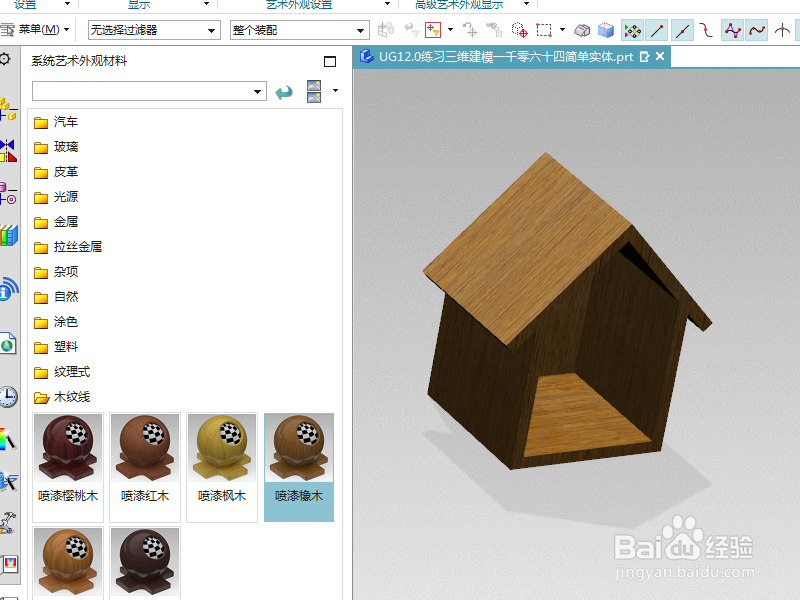Click the dashed cube with crosshair icon

click(519, 31)
